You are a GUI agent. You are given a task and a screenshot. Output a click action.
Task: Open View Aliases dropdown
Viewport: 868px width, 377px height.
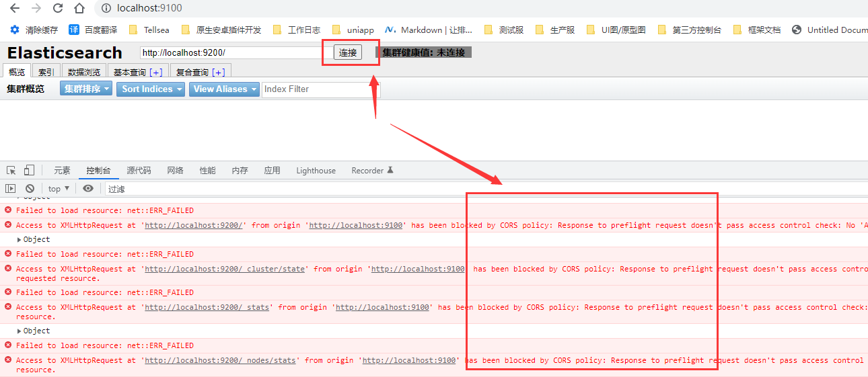pos(224,89)
